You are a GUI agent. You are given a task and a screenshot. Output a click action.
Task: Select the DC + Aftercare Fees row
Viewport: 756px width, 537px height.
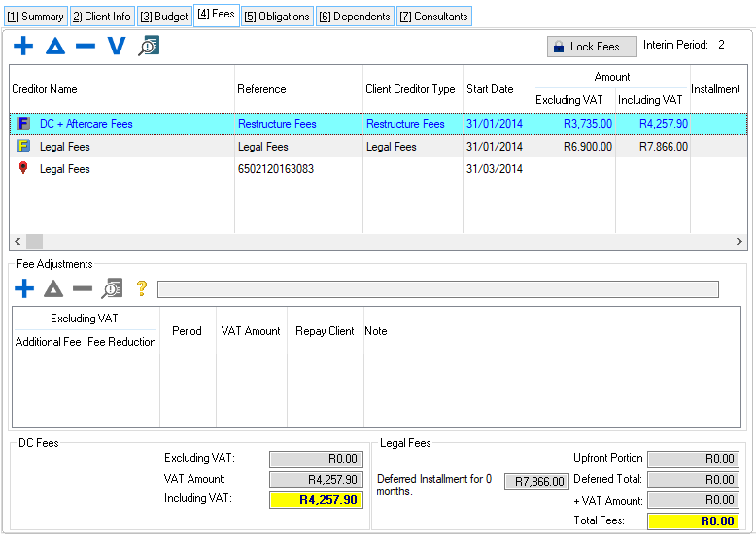pyautogui.click(x=86, y=124)
